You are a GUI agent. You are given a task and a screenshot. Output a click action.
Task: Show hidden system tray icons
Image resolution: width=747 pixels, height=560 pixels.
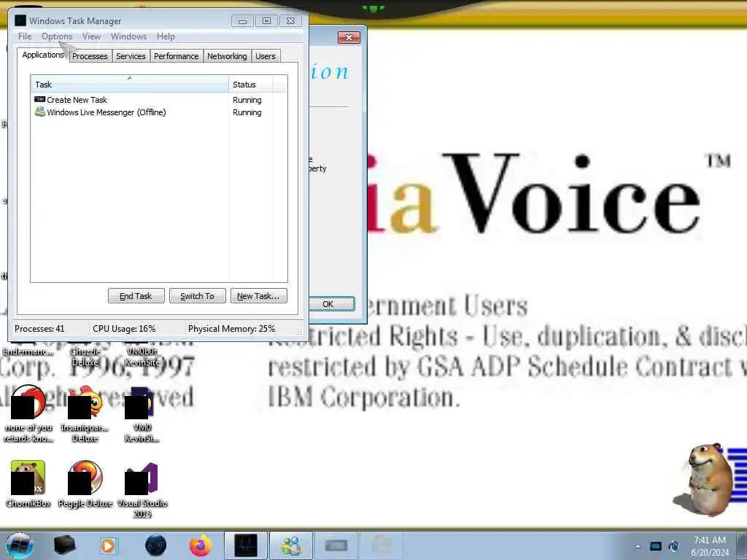tap(638, 546)
